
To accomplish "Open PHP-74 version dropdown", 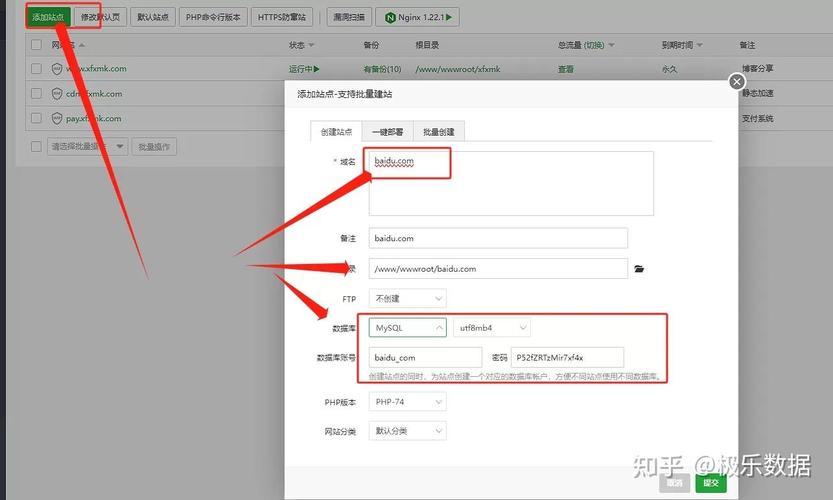I will tap(407, 402).
